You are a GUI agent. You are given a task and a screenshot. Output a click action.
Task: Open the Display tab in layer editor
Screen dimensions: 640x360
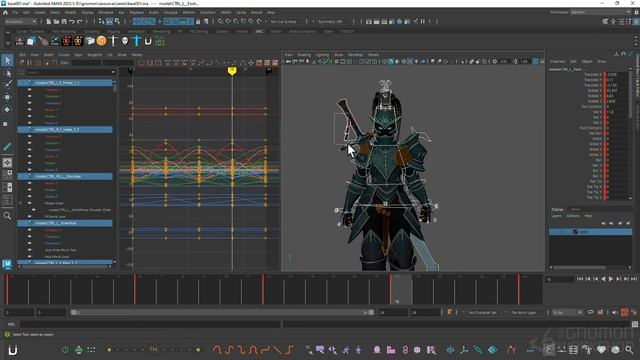pos(558,209)
